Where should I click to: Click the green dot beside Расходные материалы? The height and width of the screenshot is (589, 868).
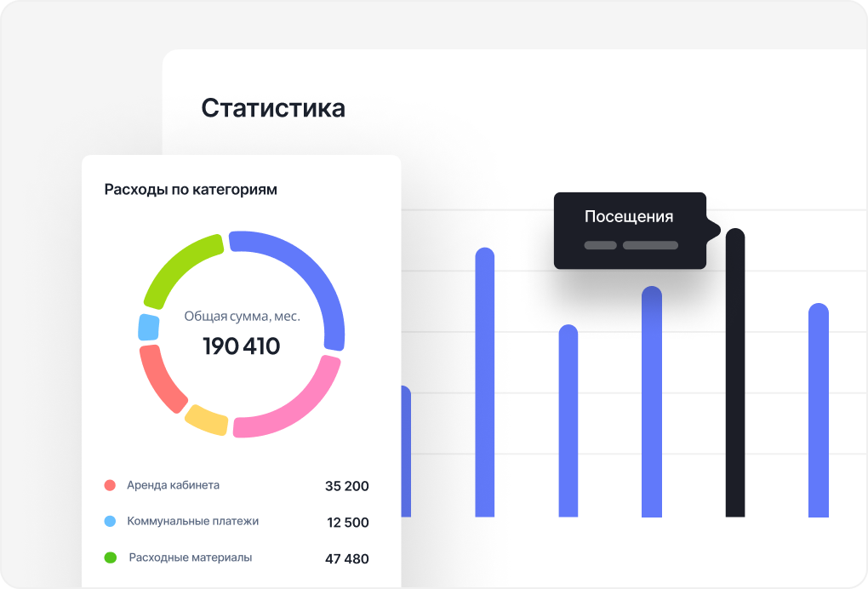pos(108,558)
